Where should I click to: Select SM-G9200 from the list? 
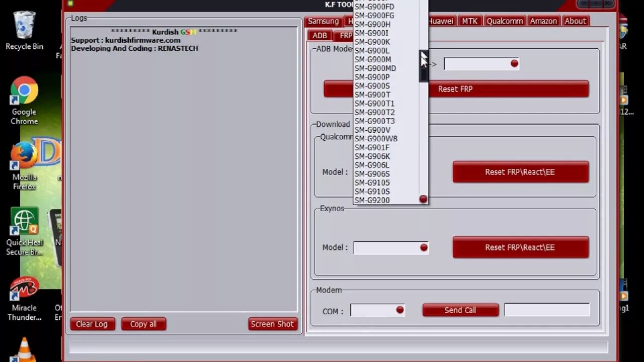coord(386,200)
